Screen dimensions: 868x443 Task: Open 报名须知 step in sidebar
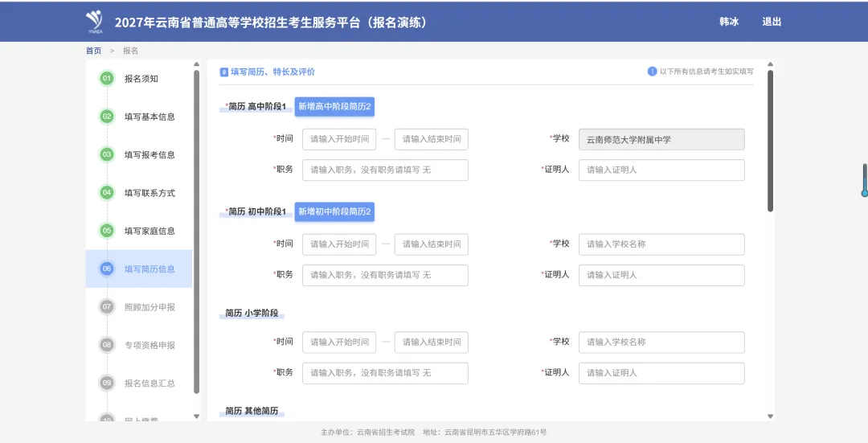(141, 79)
